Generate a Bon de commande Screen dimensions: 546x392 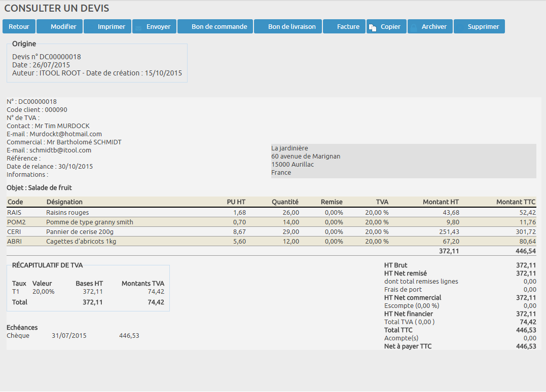(x=215, y=27)
